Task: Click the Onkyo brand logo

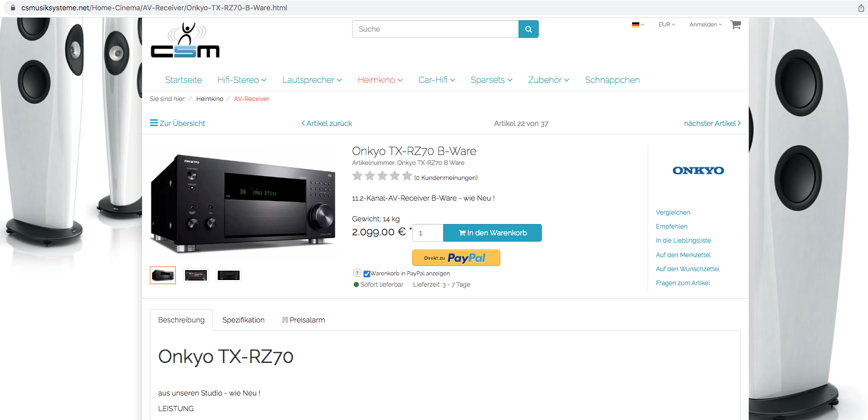Action: tap(698, 171)
